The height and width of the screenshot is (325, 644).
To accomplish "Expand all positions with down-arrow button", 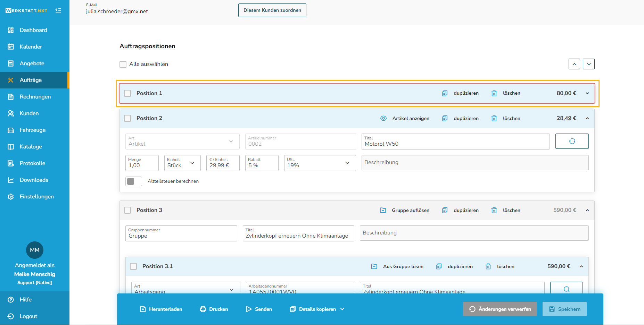I will coord(589,64).
